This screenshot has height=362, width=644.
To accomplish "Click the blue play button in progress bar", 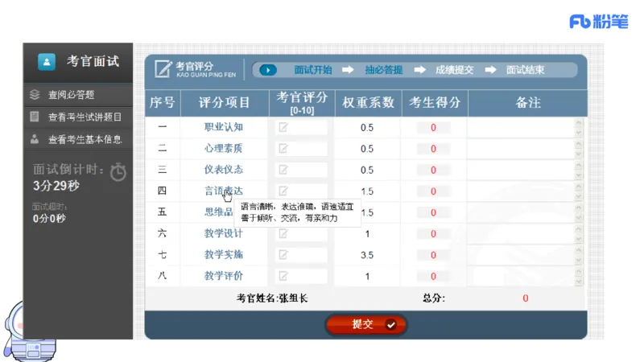I will coord(268,70).
